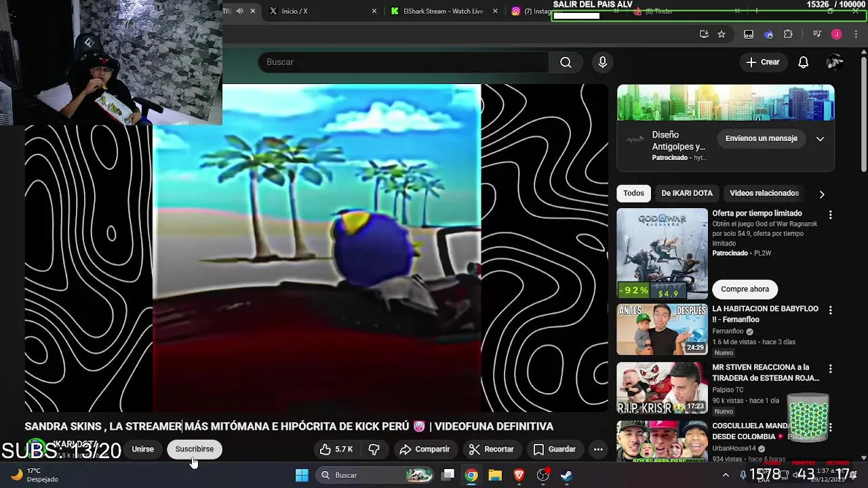The height and width of the screenshot is (488, 868).
Task: Open Chrome profile avatar J
Action: (x=836, y=35)
